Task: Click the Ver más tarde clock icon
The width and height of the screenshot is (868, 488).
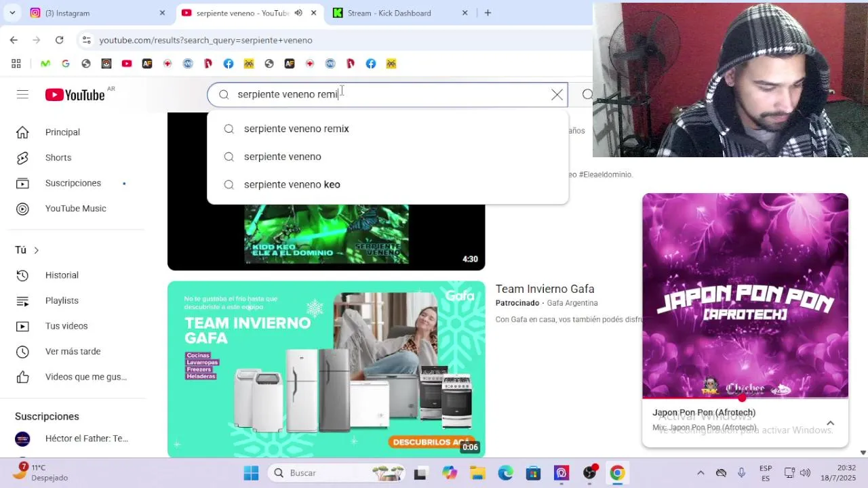Action: pyautogui.click(x=22, y=351)
